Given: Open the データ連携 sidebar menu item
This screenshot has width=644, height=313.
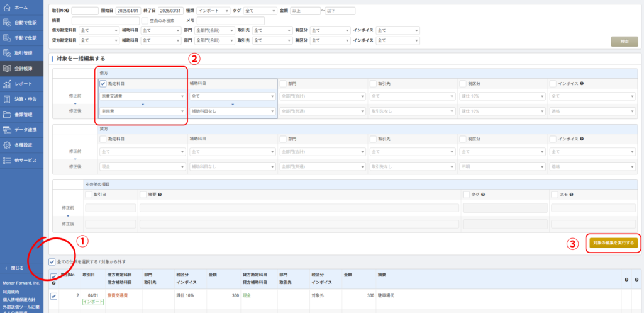Looking at the screenshot, I should (21, 130).
